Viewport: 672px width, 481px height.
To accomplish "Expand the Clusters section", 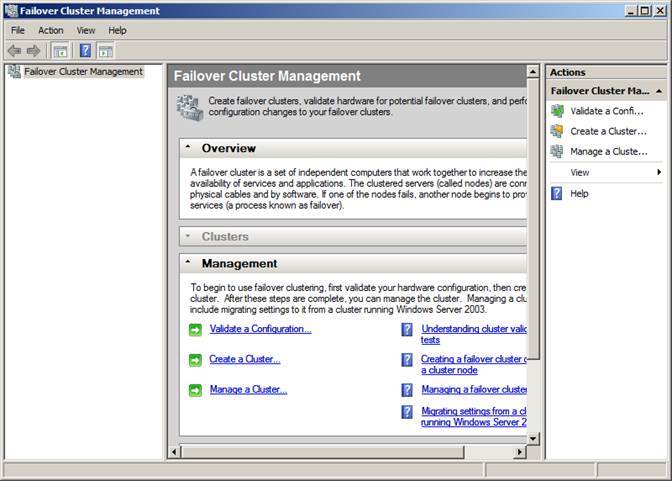I will 188,236.
